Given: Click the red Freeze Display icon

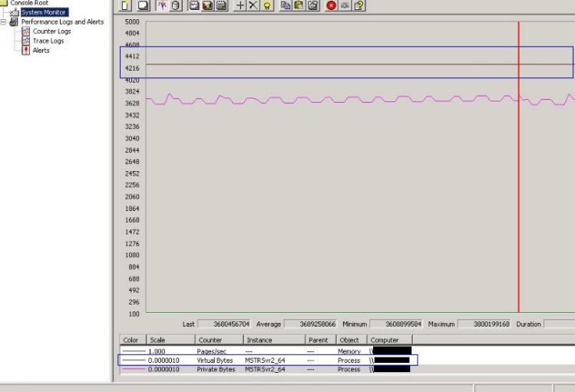Looking at the screenshot, I should click(x=331, y=5).
